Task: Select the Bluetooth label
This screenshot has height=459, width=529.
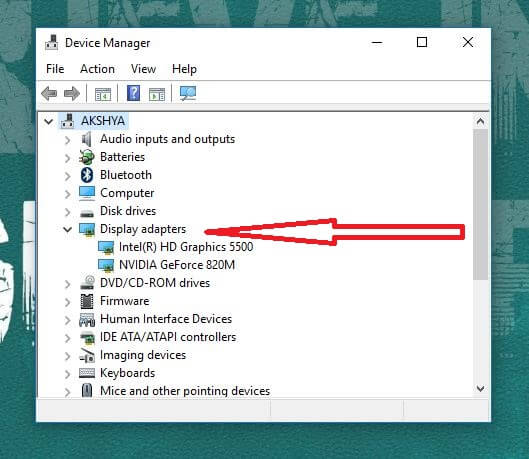Action: click(126, 175)
